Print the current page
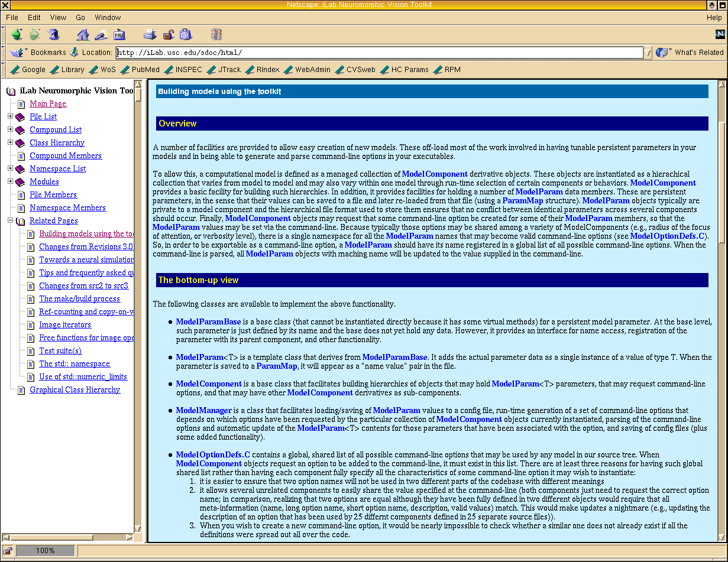This screenshot has height=562, width=728. (x=150, y=35)
